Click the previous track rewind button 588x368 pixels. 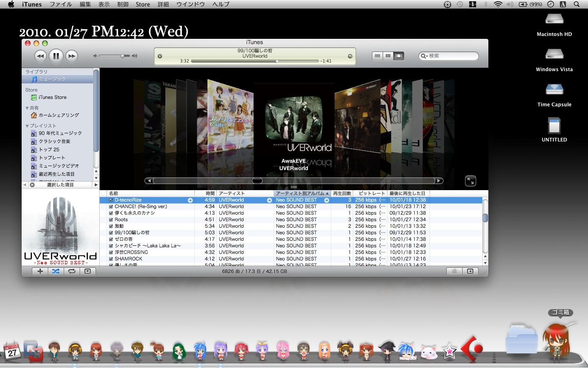click(40, 56)
